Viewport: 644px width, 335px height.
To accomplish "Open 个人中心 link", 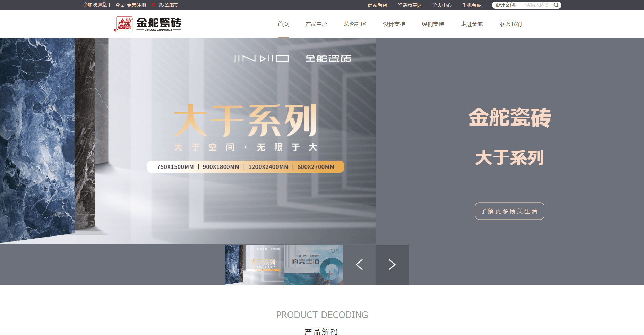I will tap(442, 5).
